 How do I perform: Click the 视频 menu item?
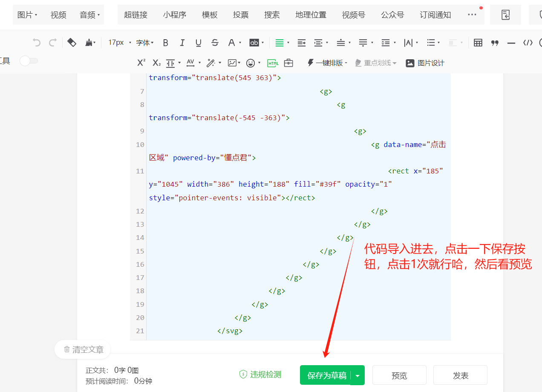[x=58, y=15]
